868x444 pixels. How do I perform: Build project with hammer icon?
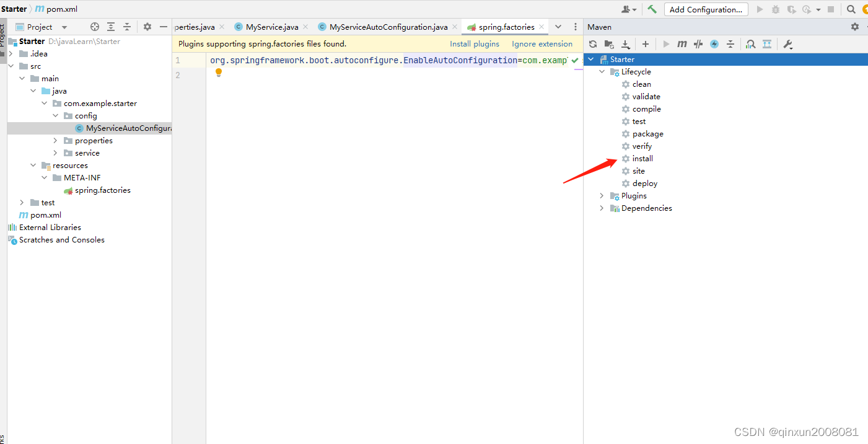652,9
